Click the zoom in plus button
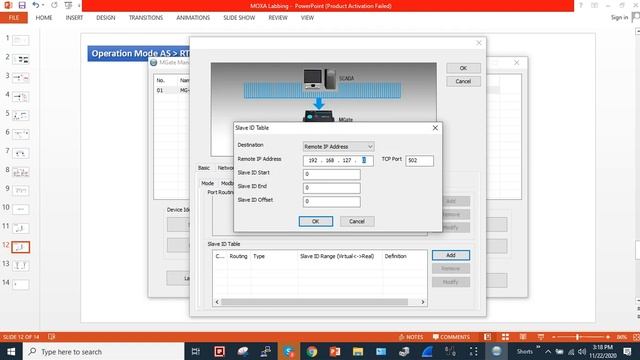 (x=608, y=337)
